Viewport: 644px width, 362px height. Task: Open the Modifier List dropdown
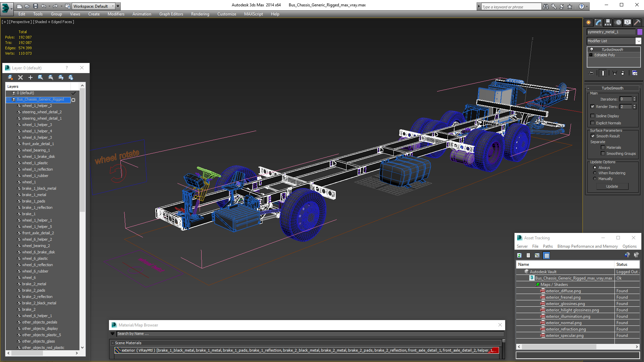638,41
